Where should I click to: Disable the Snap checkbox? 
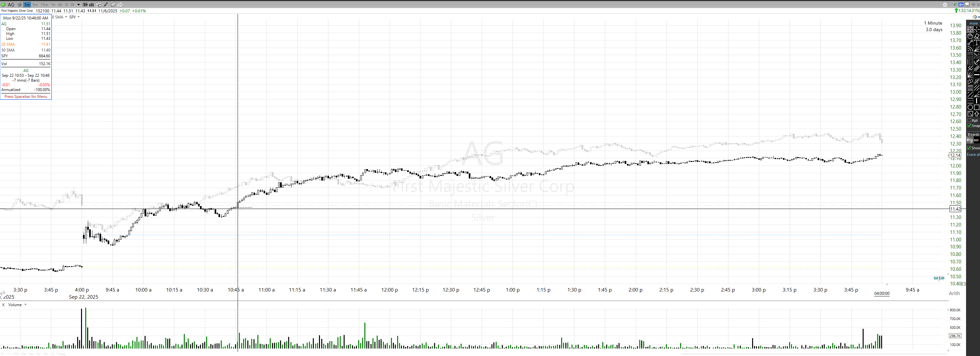[x=969, y=125]
